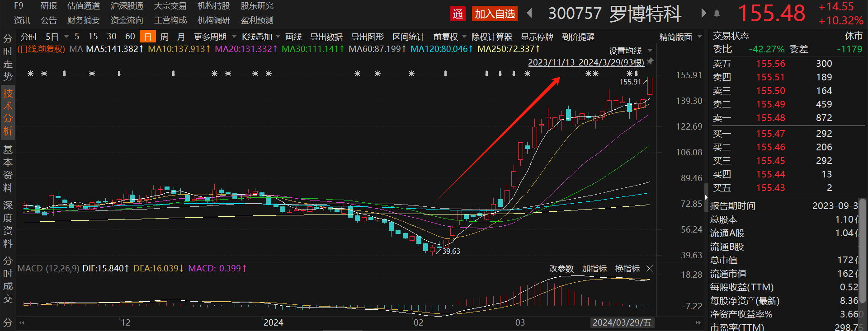Add stock via 加入自选 button
The image size is (868, 331).
coord(495,14)
